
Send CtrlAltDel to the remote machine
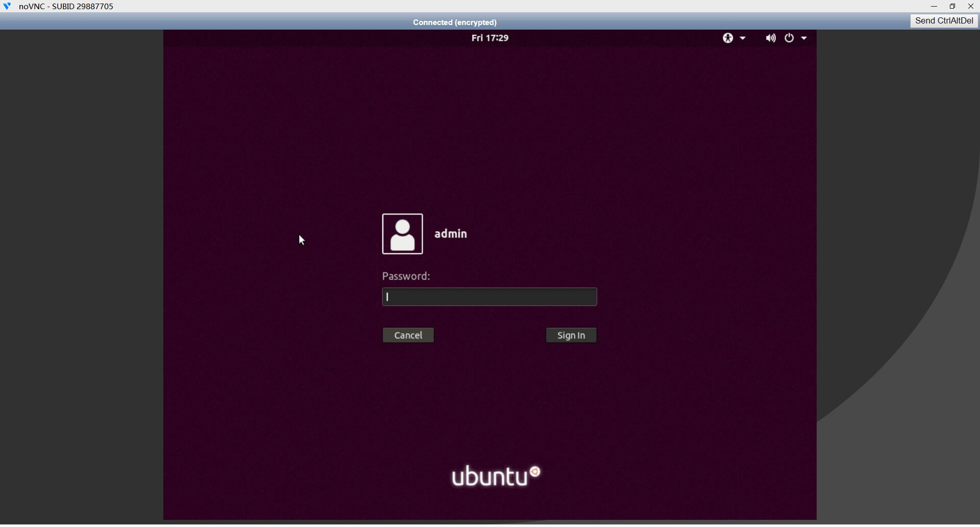point(944,21)
